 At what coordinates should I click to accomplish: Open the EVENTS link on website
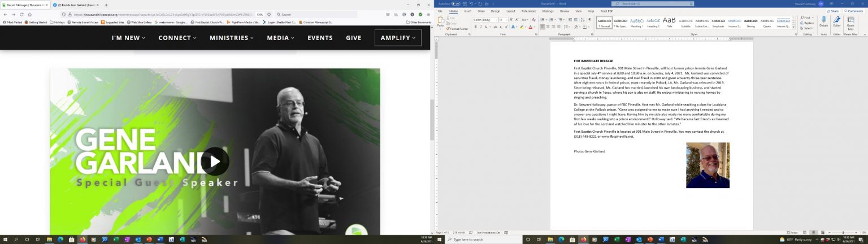click(x=320, y=38)
